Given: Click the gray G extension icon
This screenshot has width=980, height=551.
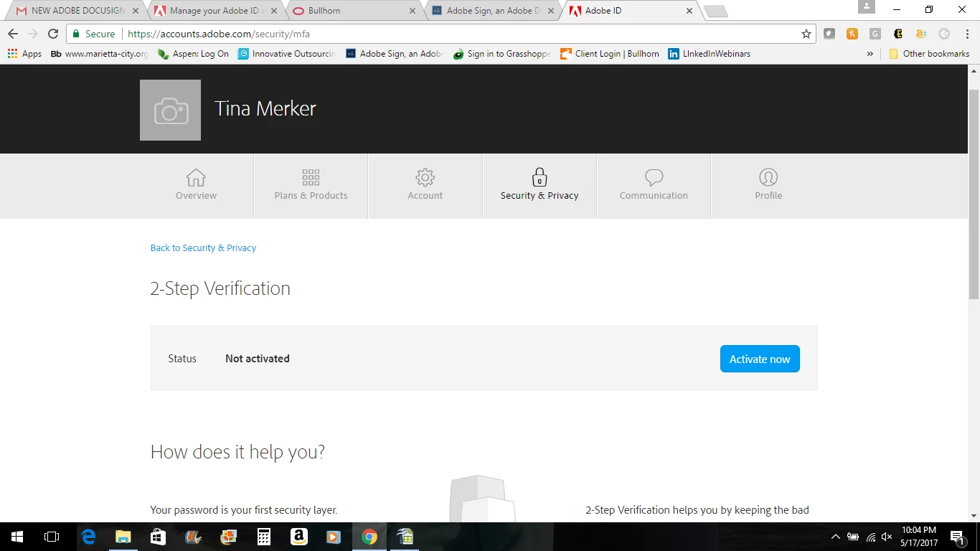Looking at the screenshot, I should click(875, 34).
